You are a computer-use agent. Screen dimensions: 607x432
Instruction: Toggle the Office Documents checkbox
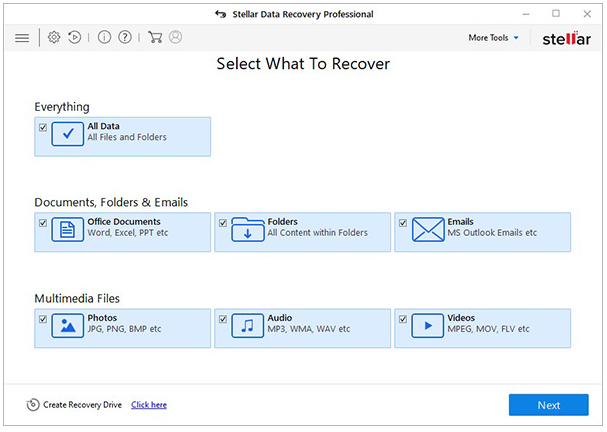click(43, 223)
